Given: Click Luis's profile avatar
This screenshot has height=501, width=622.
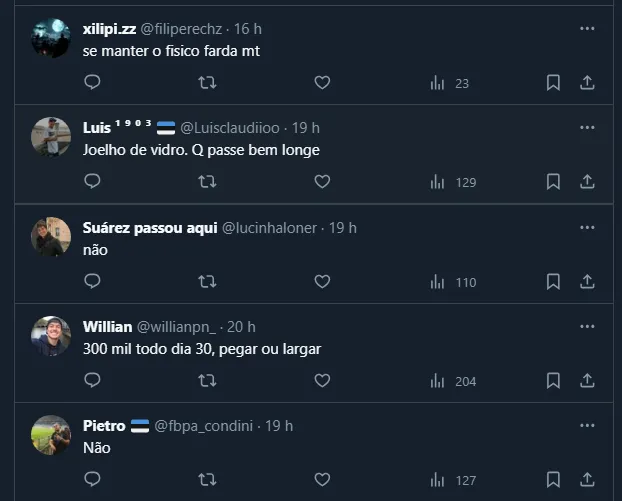Looking at the screenshot, I should click(x=51, y=136).
